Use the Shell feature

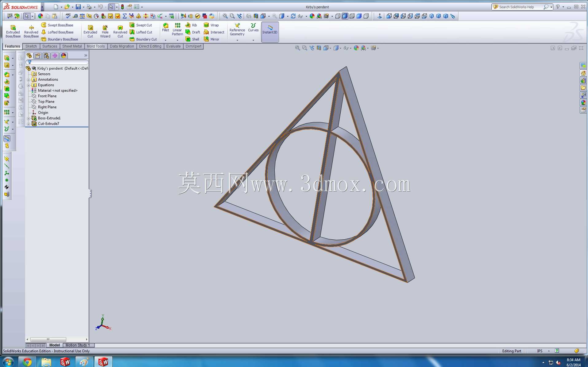coord(192,39)
